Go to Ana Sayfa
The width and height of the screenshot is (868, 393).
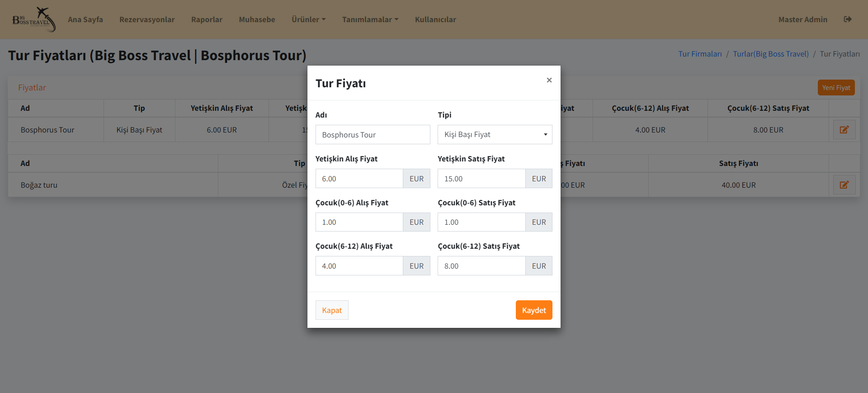coord(85,19)
